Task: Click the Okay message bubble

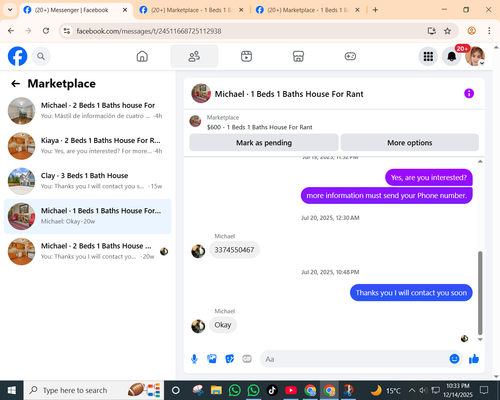Action: click(223, 325)
